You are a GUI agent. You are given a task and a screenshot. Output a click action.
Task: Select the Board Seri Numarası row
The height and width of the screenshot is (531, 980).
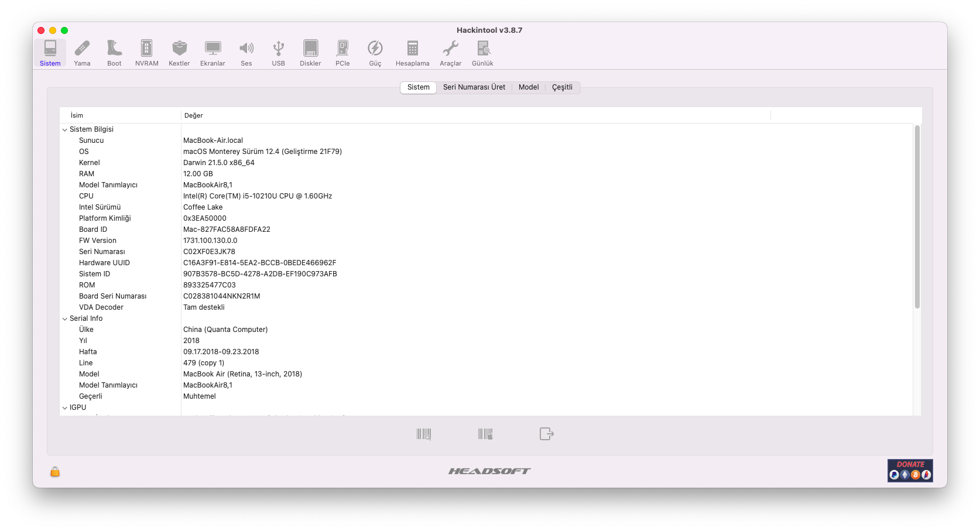click(x=486, y=296)
